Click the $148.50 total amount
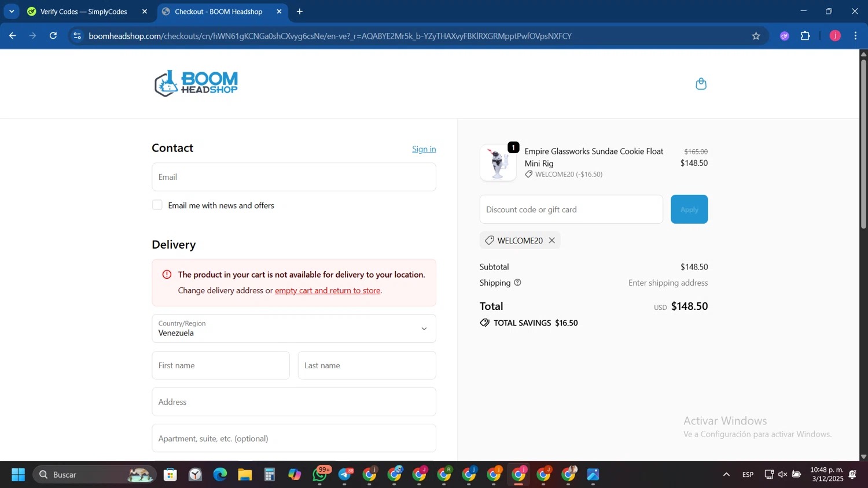The height and width of the screenshot is (488, 868). pyautogui.click(x=689, y=306)
